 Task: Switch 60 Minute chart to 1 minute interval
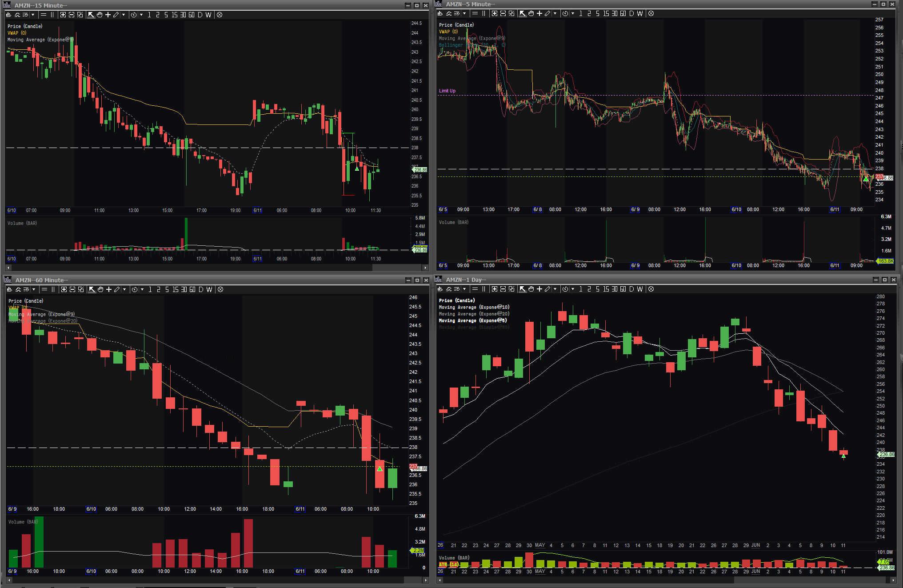tap(150, 289)
